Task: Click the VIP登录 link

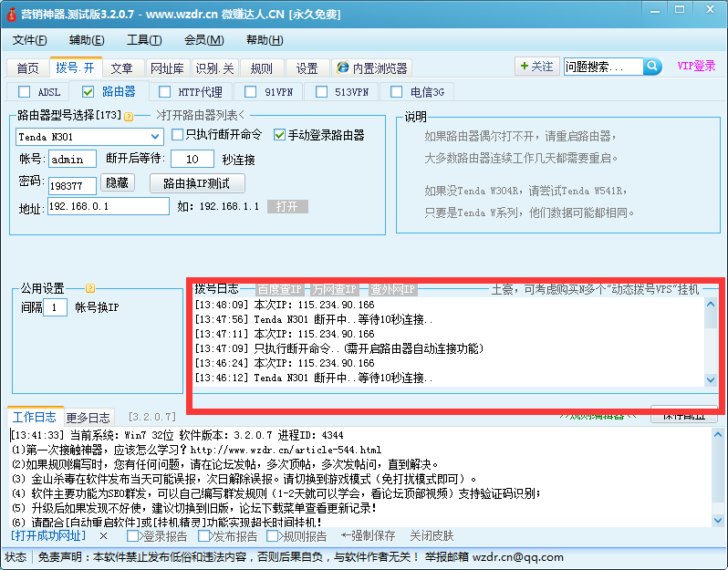Action: 696,66
